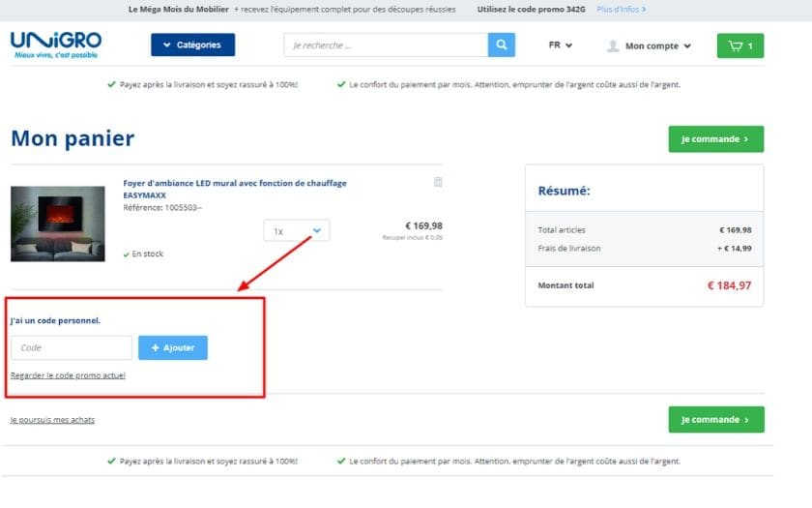The height and width of the screenshot is (508, 812).
Task: Click the Unigro logo
Action: 56,45
